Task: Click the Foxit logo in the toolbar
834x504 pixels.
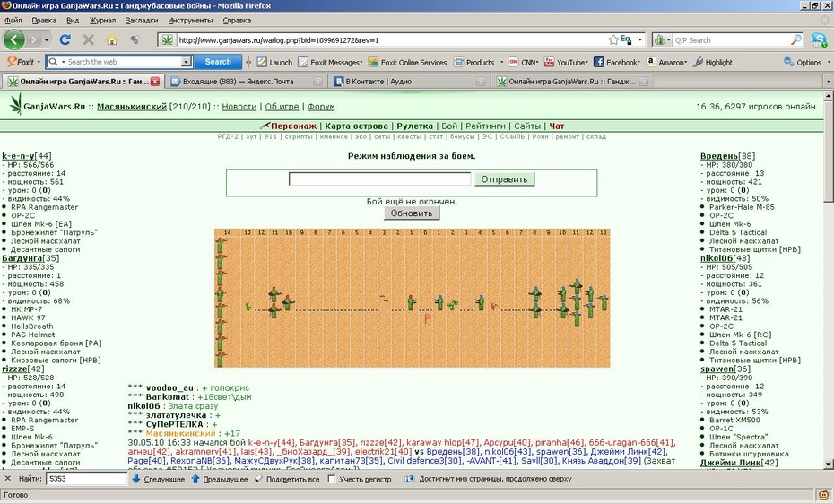Action: pyautogui.click(x=20, y=62)
